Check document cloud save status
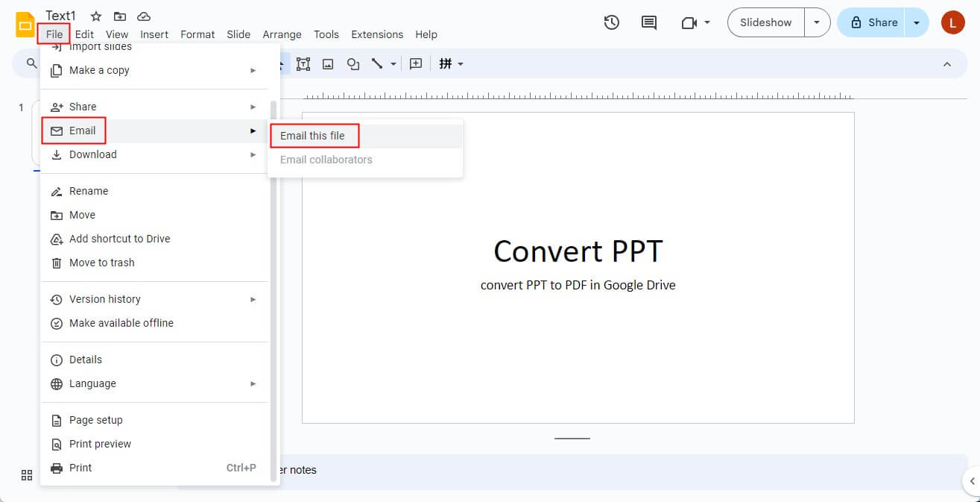Screen dimensions: 980x502 (144, 15)
